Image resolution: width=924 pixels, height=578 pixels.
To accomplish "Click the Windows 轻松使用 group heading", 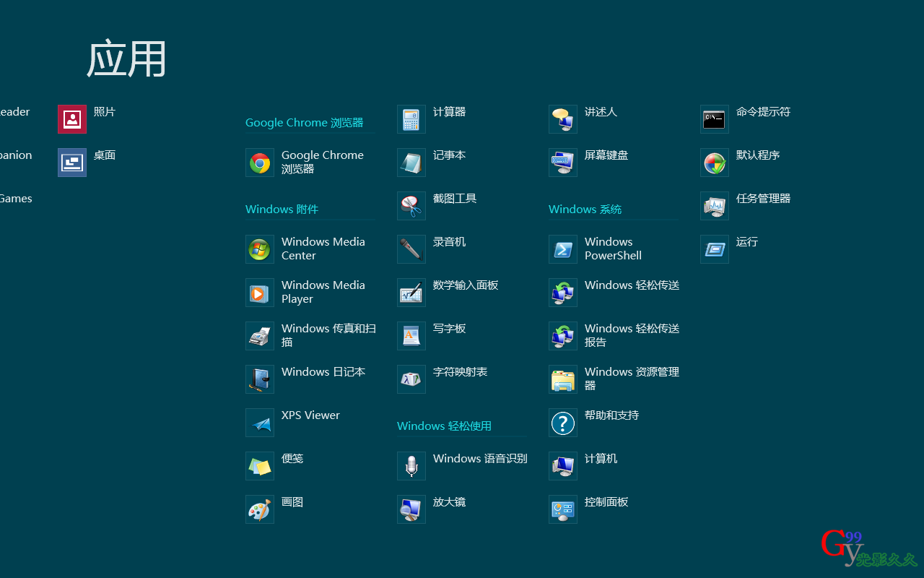I will click(444, 426).
